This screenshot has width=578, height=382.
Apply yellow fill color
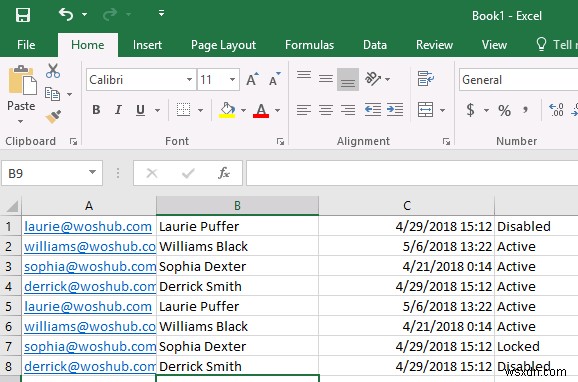click(x=227, y=110)
